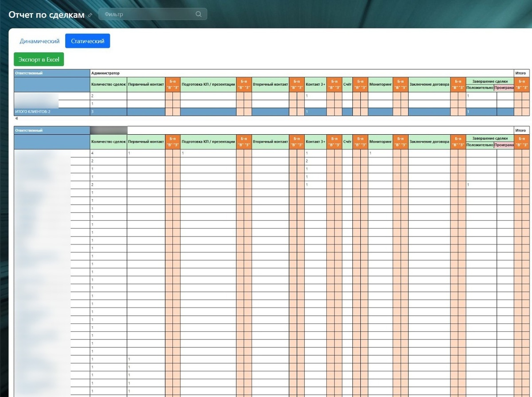Viewport: 532px width, 397px height.
Task: Click the small left arrow under the Администратор table
Action: [x=16, y=119]
